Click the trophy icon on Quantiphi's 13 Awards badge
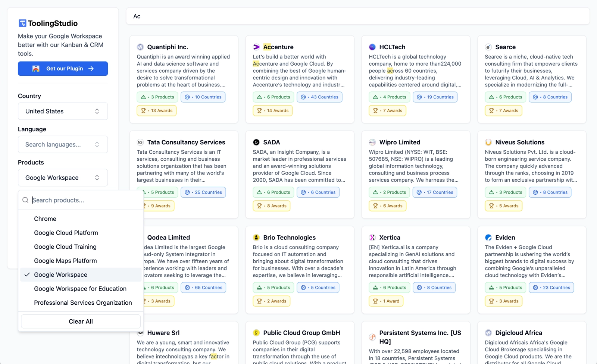Screen dimensions: 597x364 (x=143, y=110)
